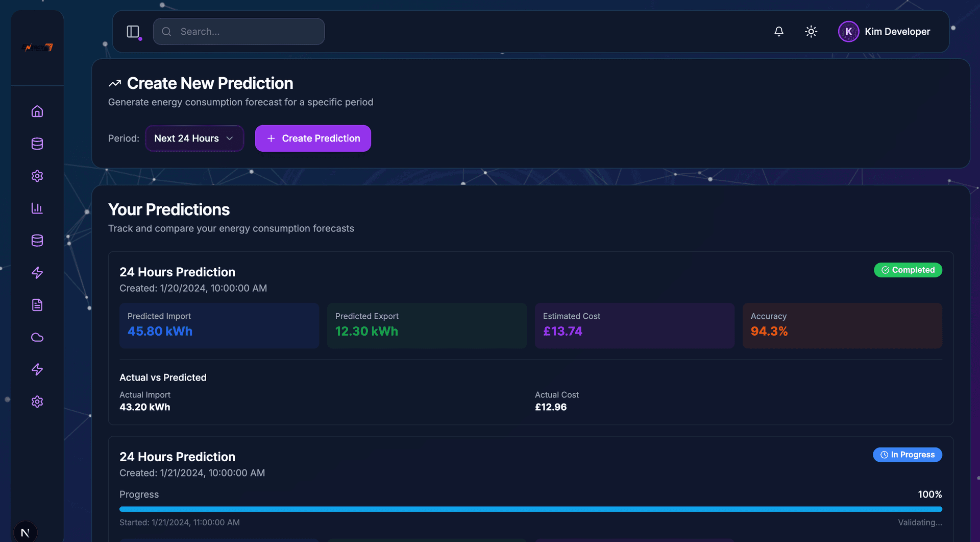The image size is (980, 542).
Task: Select the cloud icon in sidebar
Action: click(37, 337)
